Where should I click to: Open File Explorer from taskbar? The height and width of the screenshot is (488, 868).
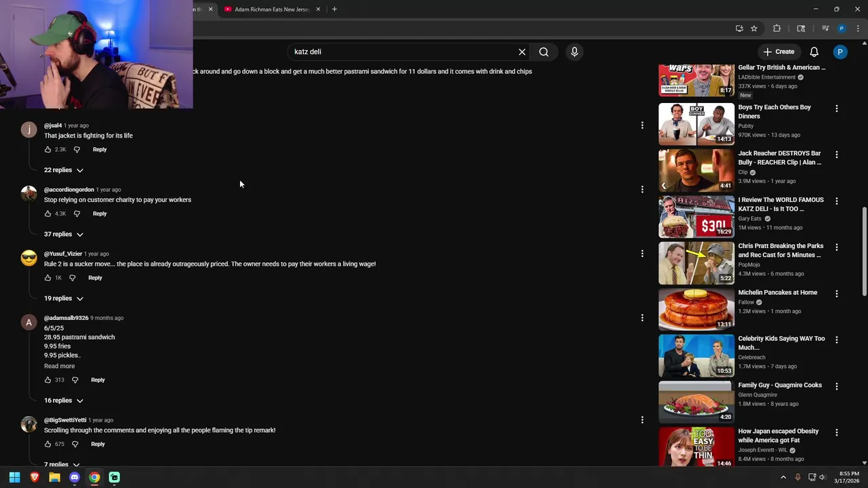pos(54,477)
